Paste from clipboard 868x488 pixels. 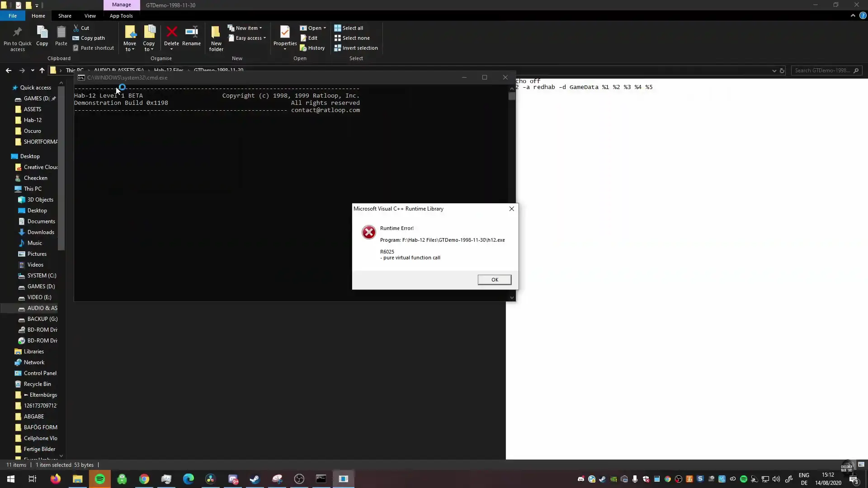(x=61, y=36)
